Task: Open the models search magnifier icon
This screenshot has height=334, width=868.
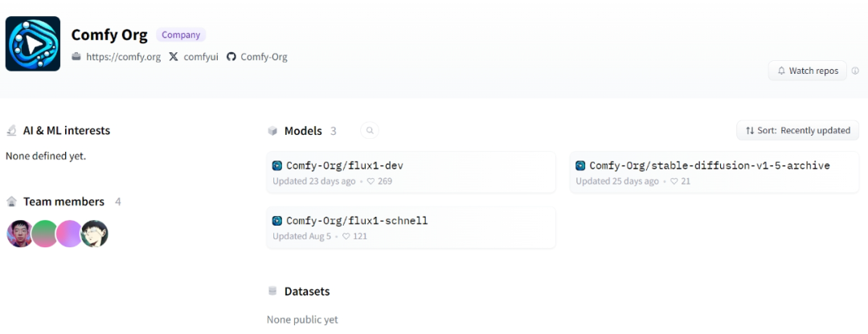Action: click(370, 131)
